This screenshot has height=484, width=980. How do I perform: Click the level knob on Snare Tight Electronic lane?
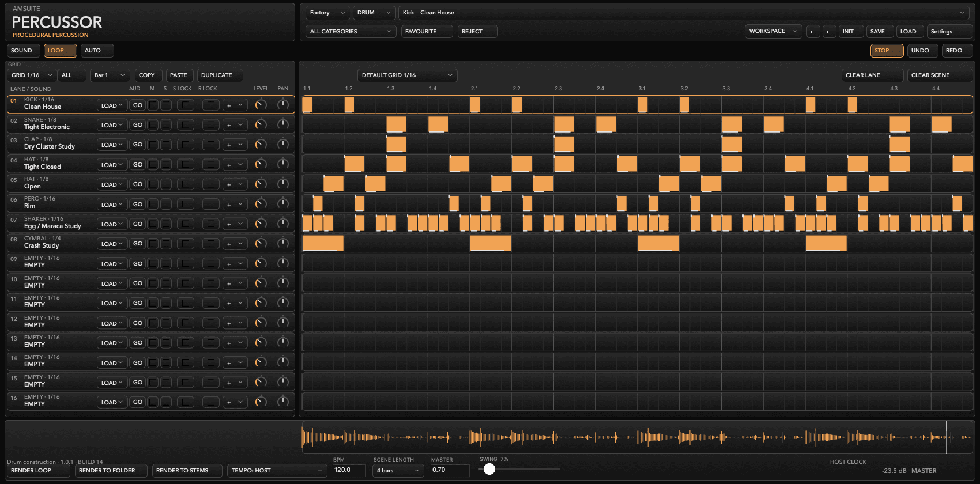pyautogui.click(x=261, y=124)
